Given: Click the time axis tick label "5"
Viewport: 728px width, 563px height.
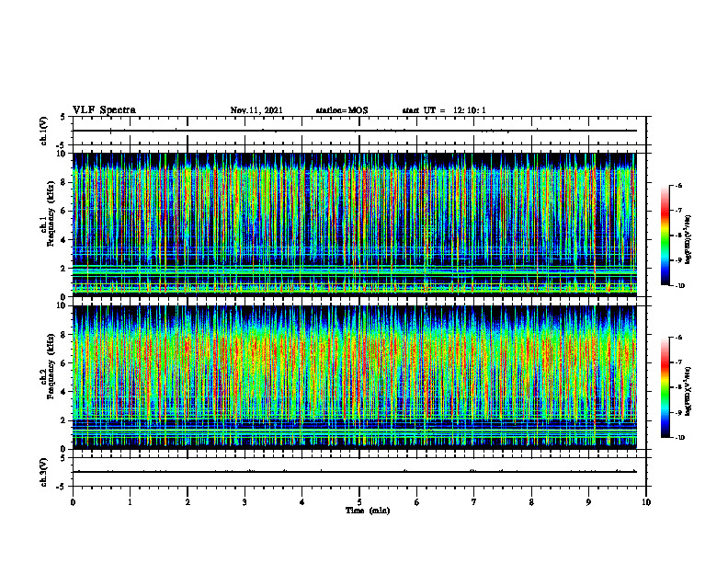Looking at the screenshot, I should (x=359, y=502).
